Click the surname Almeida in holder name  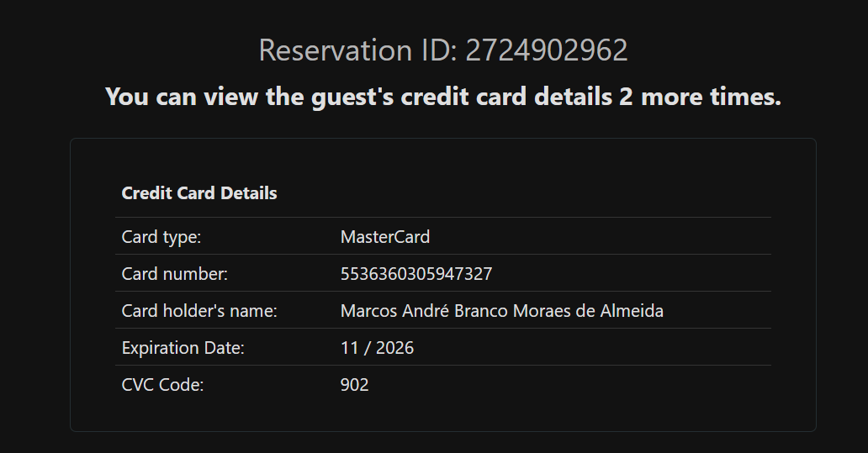pyautogui.click(x=632, y=311)
